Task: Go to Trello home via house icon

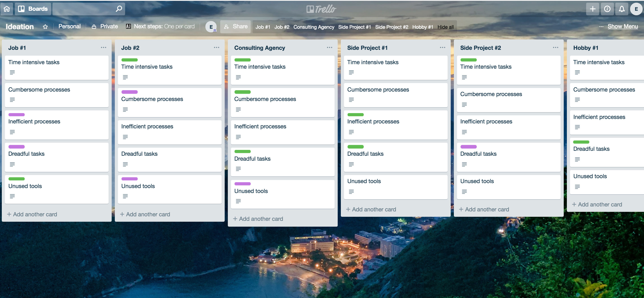Action: pyautogui.click(x=7, y=9)
